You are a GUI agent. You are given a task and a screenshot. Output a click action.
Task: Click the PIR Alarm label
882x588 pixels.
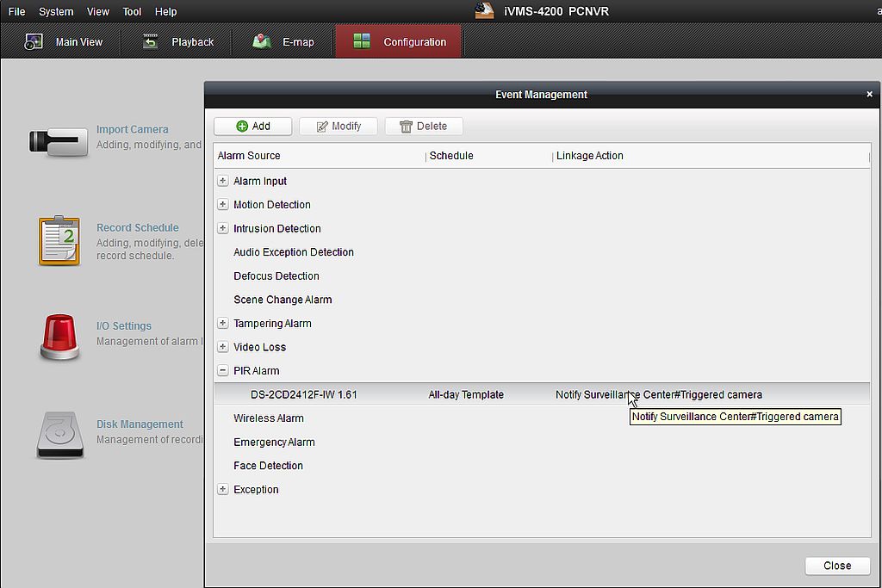(256, 370)
